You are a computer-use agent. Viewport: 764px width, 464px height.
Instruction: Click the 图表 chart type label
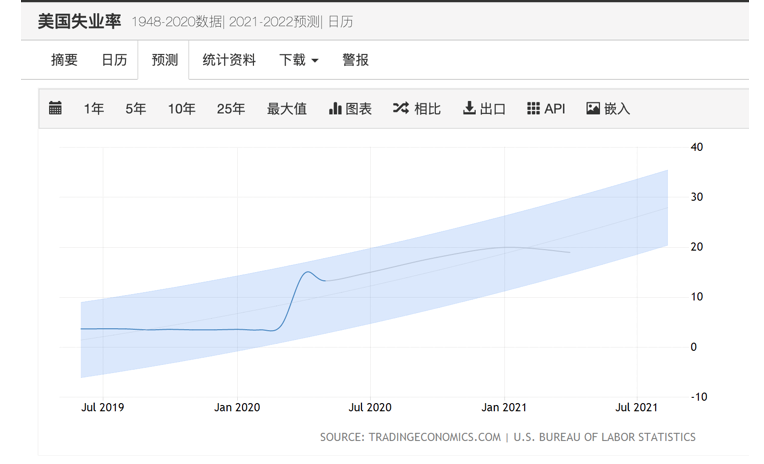(x=359, y=109)
